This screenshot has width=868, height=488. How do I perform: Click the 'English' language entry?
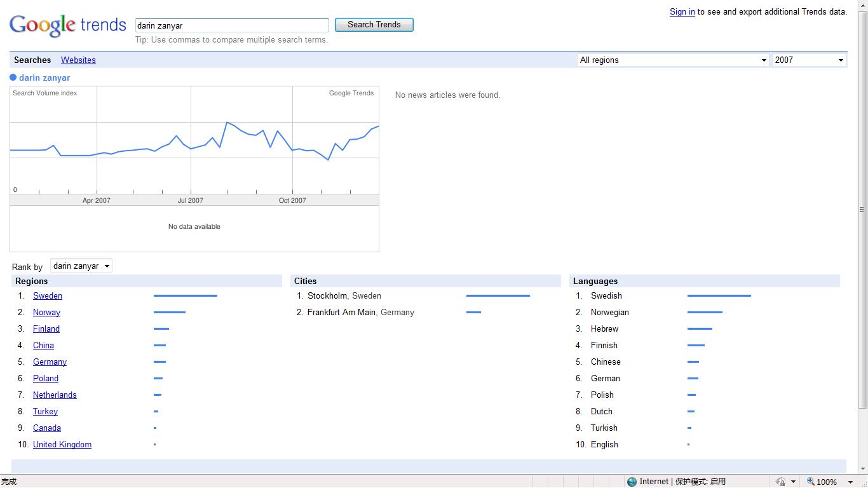[604, 445]
